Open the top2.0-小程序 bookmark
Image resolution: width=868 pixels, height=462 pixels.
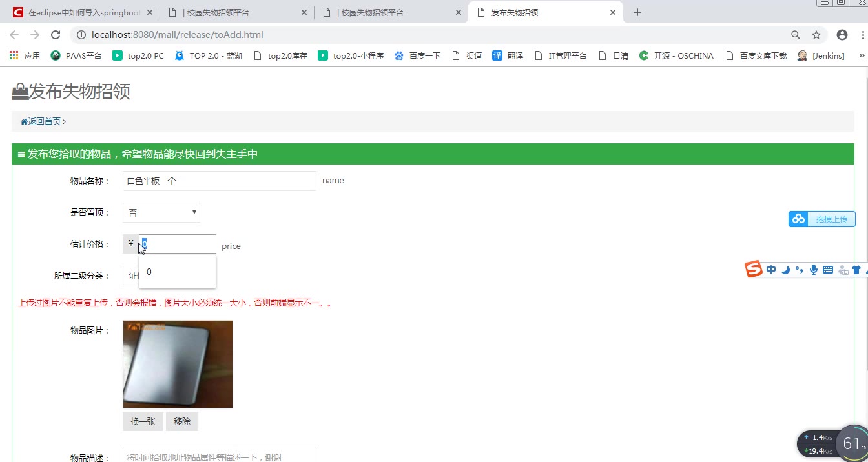pyautogui.click(x=351, y=56)
